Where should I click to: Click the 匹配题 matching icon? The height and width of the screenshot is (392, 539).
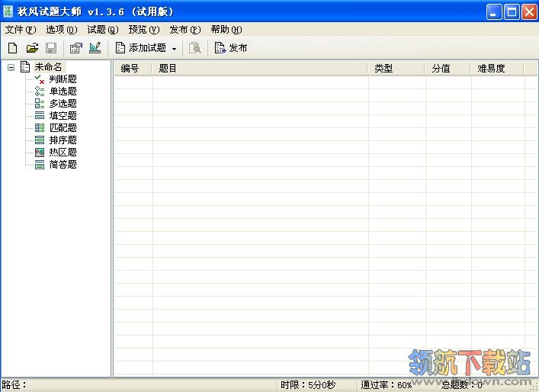[40, 128]
